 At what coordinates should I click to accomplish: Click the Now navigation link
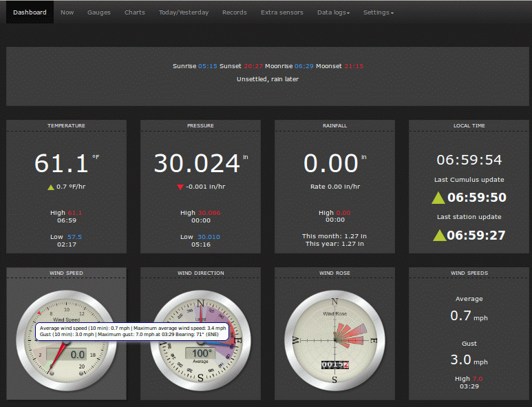click(67, 12)
